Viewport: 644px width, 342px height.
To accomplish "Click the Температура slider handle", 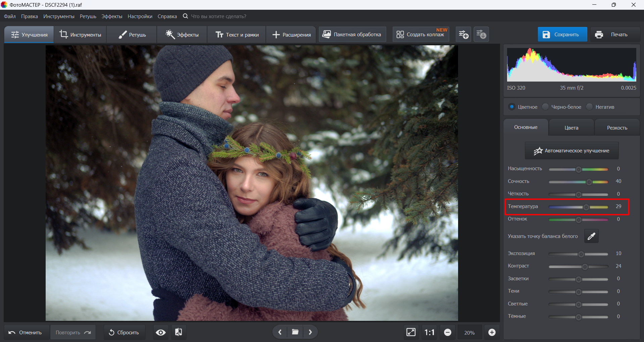I will click(x=586, y=207).
